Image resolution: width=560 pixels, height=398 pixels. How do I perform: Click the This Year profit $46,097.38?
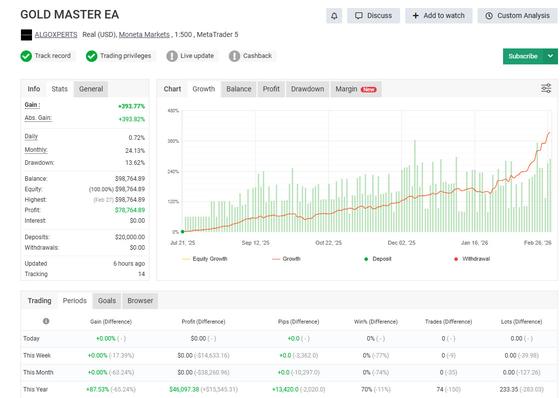[184, 389]
